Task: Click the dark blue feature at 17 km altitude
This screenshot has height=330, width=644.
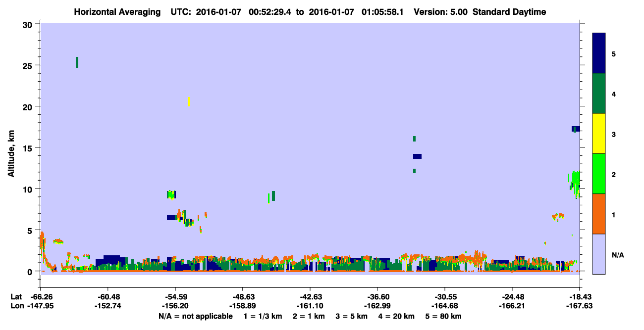Action: [x=576, y=129]
